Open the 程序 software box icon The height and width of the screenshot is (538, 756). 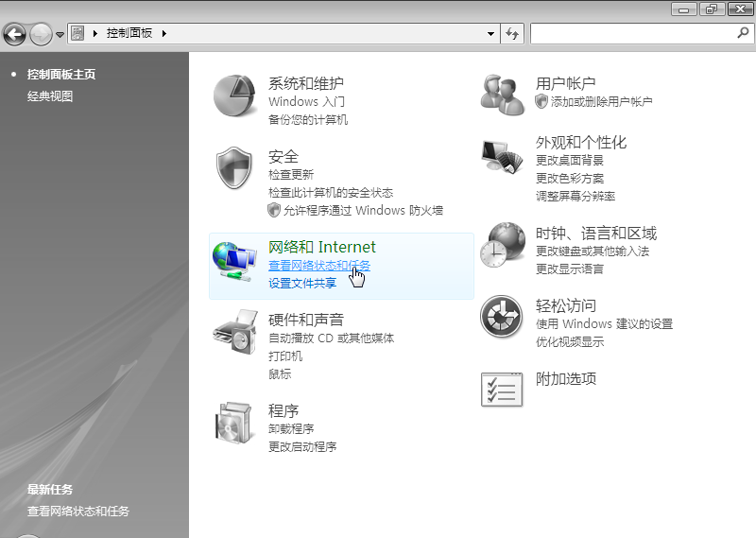pyautogui.click(x=234, y=423)
